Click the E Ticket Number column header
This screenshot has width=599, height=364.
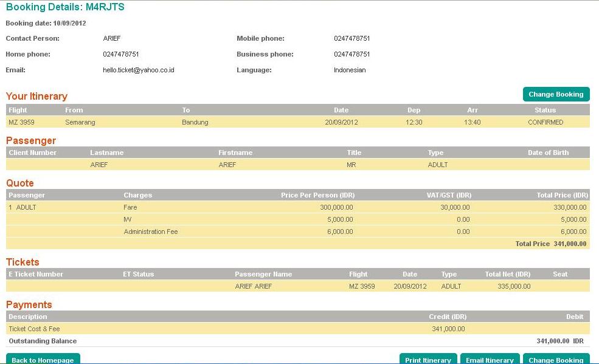coord(36,274)
